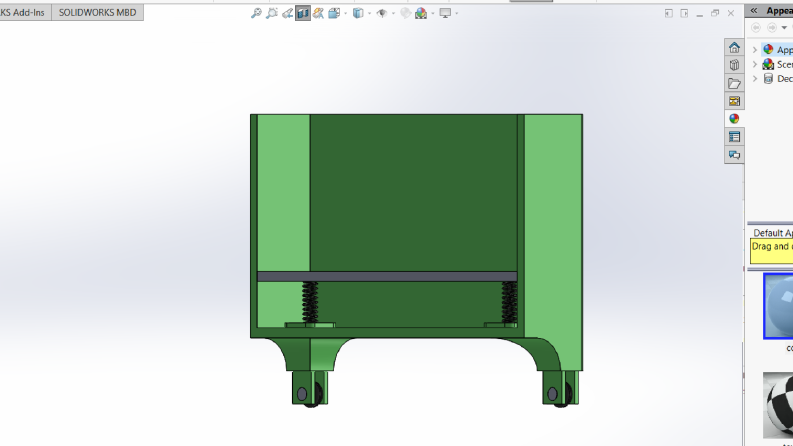
Task: Click the View Orientation icon
Action: (x=334, y=13)
